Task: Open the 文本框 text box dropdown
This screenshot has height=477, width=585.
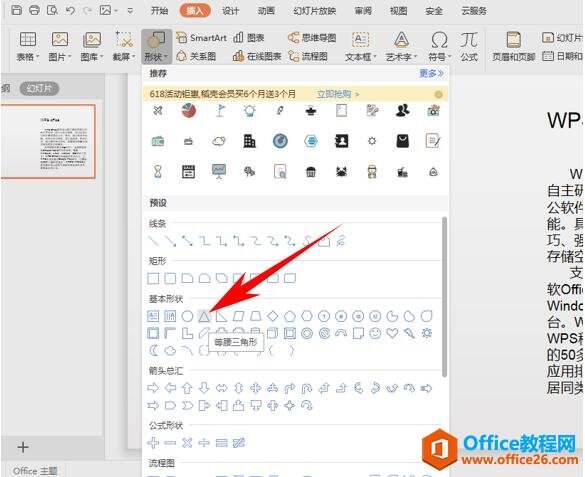Action: tap(360, 47)
